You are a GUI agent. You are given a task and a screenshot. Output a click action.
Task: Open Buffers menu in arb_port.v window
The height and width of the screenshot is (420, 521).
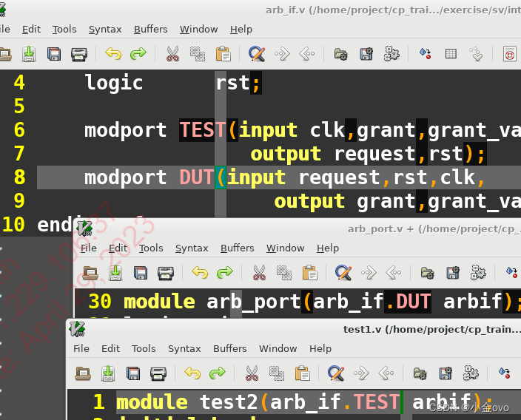tap(238, 248)
